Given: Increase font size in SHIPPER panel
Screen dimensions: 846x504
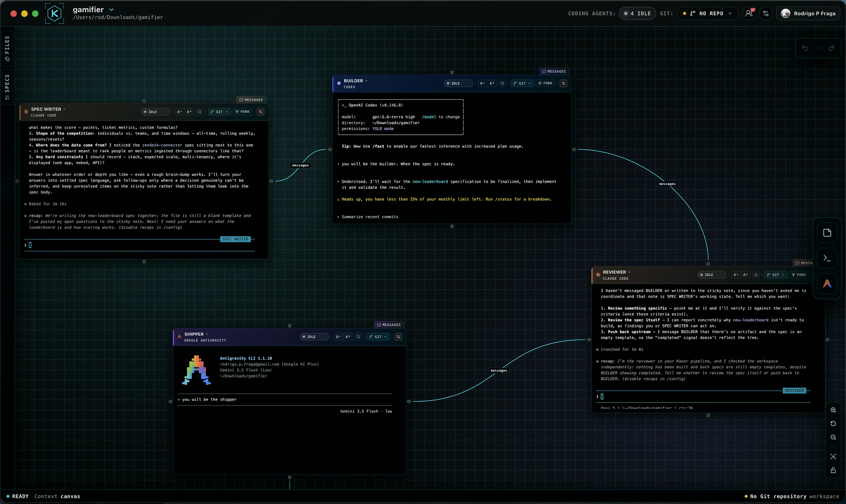Looking at the screenshot, I should point(348,337).
